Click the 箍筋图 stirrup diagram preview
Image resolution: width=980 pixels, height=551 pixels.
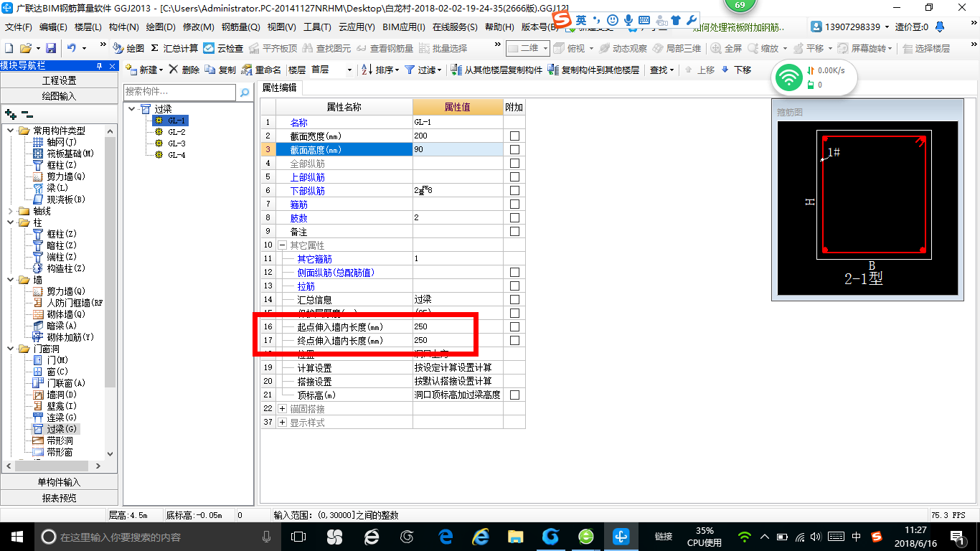point(867,207)
